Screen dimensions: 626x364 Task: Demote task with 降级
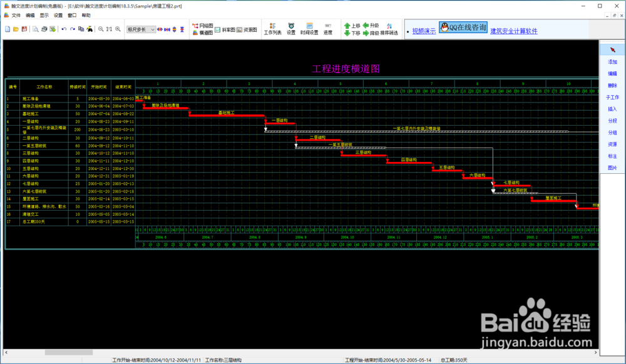coord(371,33)
